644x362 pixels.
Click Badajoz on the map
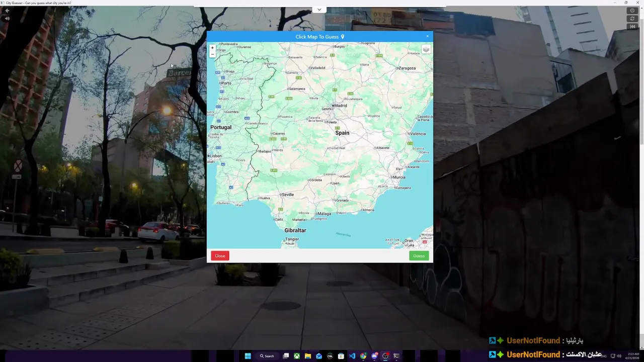click(x=265, y=151)
